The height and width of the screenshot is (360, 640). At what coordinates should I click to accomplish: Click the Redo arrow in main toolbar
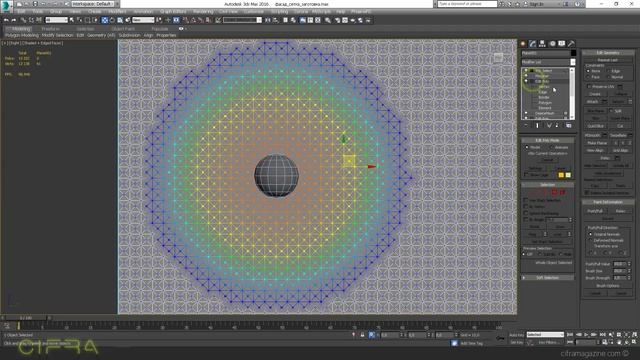(x=13, y=20)
